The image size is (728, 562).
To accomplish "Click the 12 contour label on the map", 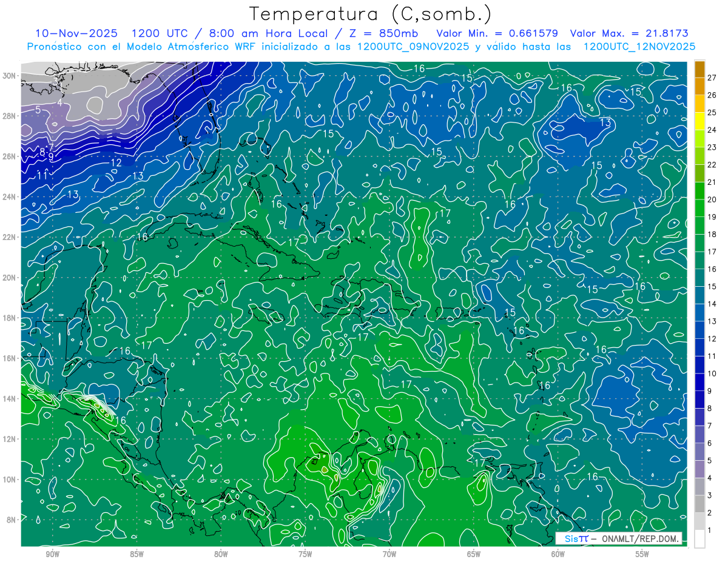I will pos(116,163).
